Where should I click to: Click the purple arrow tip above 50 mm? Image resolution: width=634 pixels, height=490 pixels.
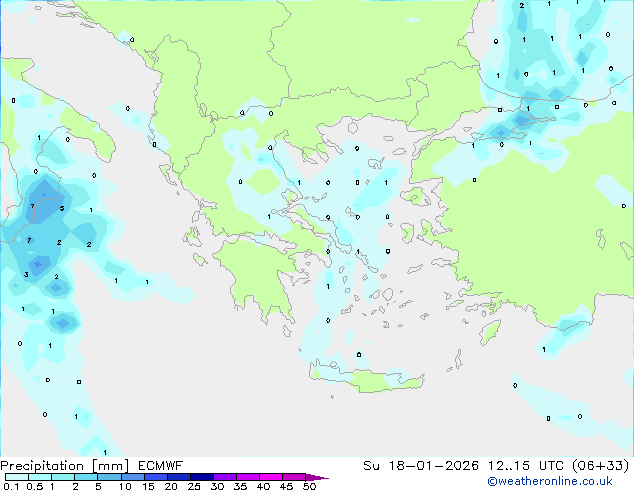[x=317, y=477]
